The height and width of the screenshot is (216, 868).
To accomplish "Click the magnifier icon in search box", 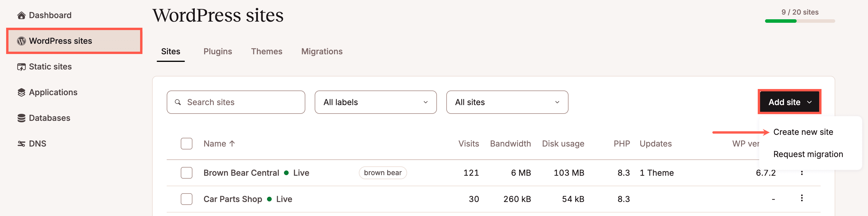I will [x=178, y=102].
